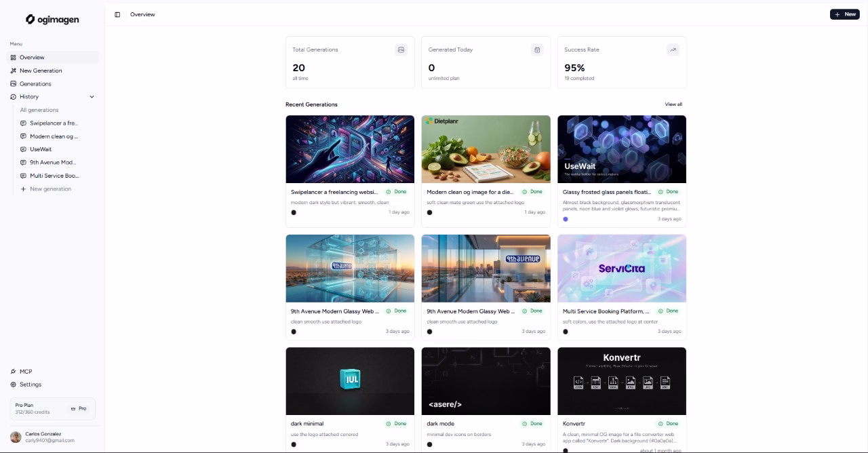
Task: Click Done status on Konvertr card
Action: coord(669,424)
